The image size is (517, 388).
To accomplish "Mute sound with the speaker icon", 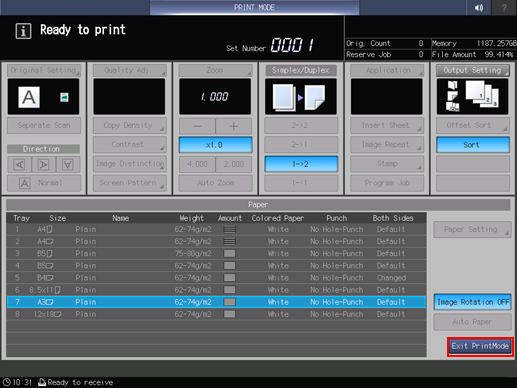I will 479,7.
